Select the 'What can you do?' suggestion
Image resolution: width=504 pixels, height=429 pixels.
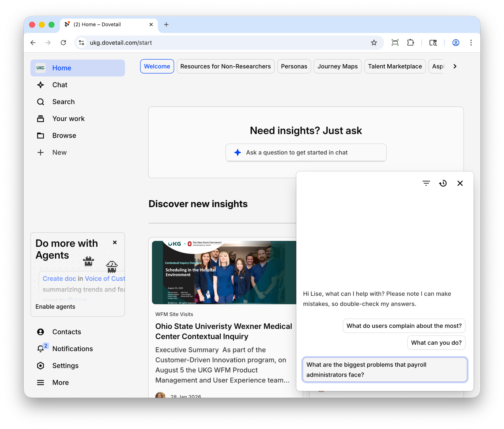436,343
